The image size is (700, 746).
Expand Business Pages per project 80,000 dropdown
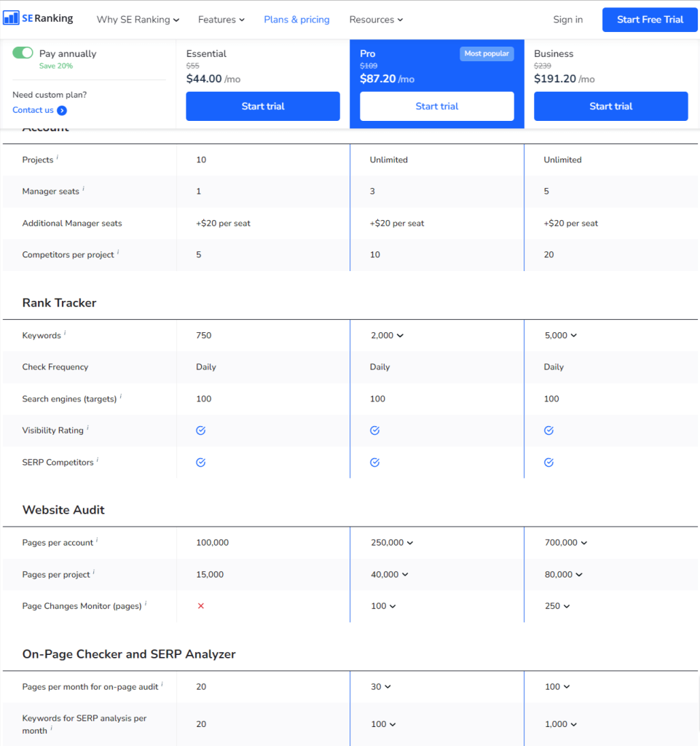point(564,574)
